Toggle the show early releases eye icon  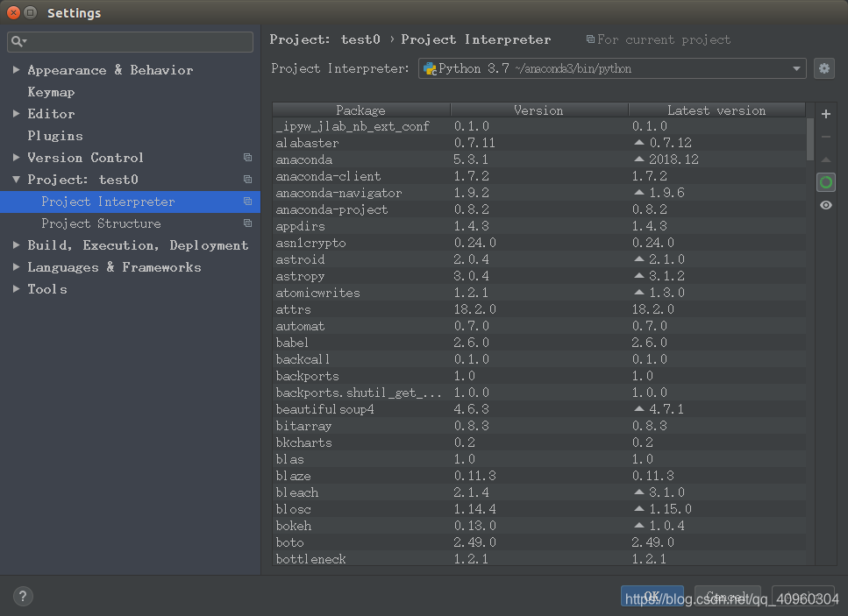pos(826,205)
